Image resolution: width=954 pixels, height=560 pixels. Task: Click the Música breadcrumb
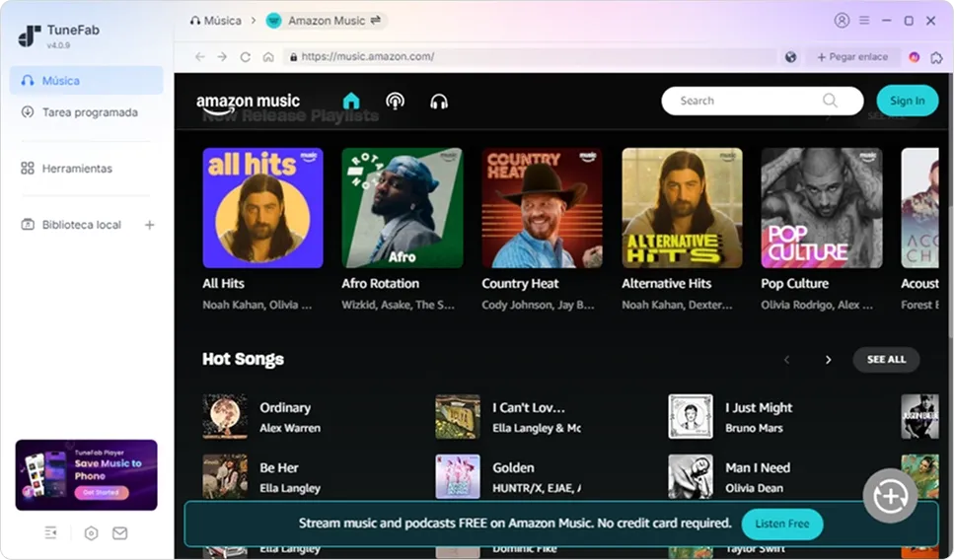(216, 21)
